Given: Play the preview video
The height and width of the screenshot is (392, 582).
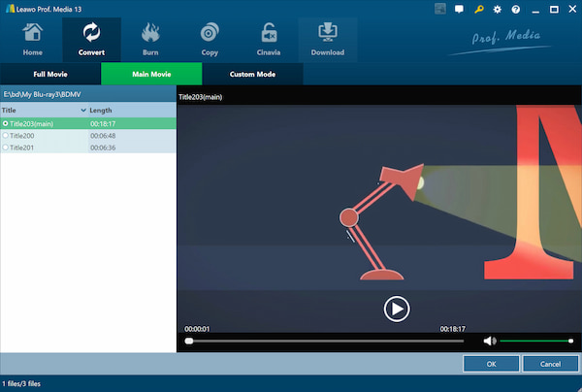Looking at the screenshot, I should [397, 309].
